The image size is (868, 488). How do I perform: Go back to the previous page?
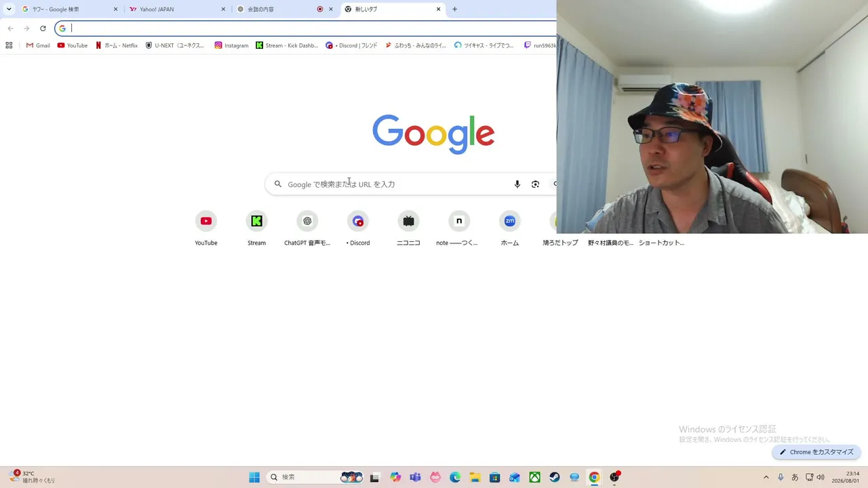tap(10, 28)
